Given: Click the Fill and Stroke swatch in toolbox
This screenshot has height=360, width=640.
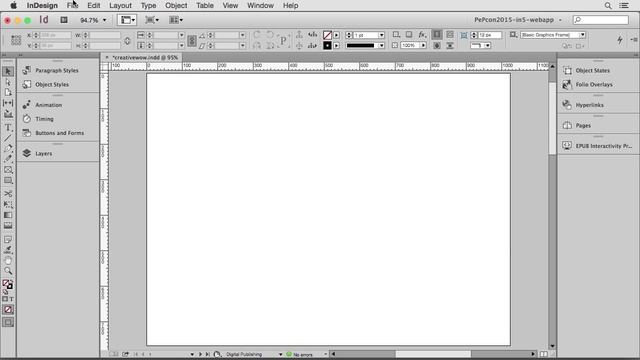Looking at the screenshot, I should (x=7, y=284).
